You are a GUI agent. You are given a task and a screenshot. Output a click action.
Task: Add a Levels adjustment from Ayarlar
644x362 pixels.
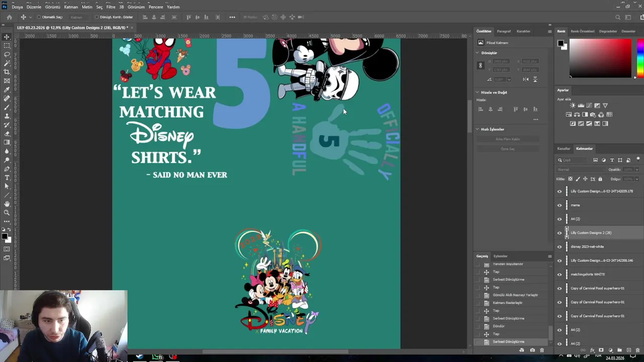point(581,106)
